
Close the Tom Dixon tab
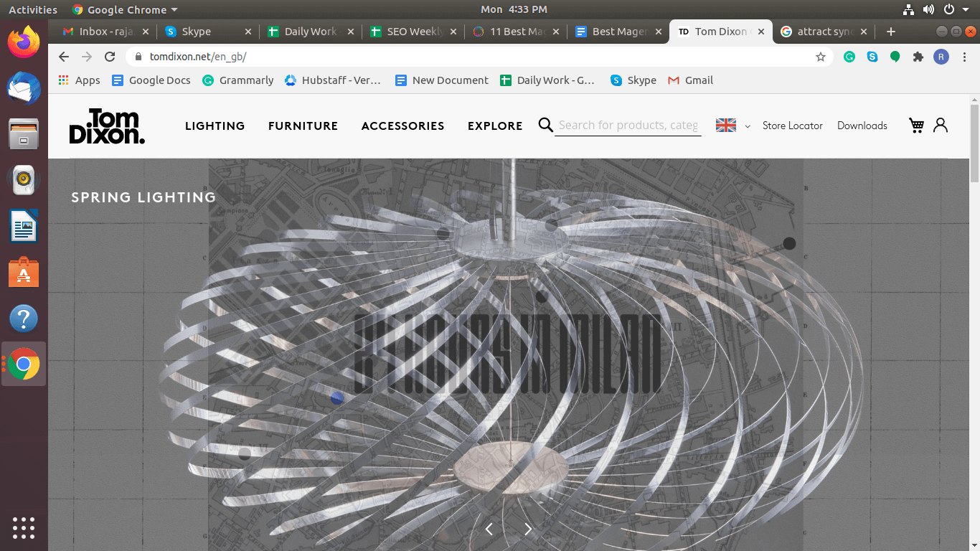click(x=761, y=32)
